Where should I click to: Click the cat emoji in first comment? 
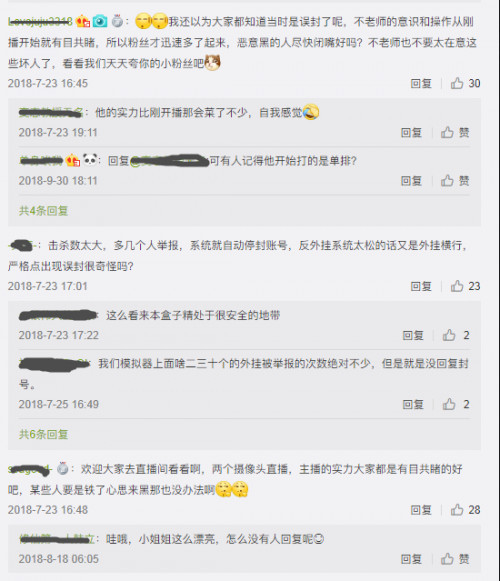click(213, 63)
